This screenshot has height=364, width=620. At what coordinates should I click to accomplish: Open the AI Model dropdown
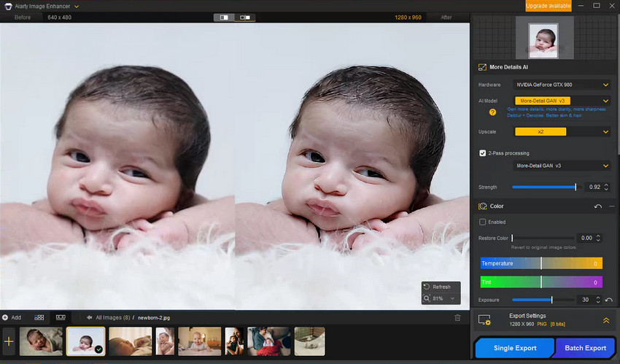pos(562,101)
